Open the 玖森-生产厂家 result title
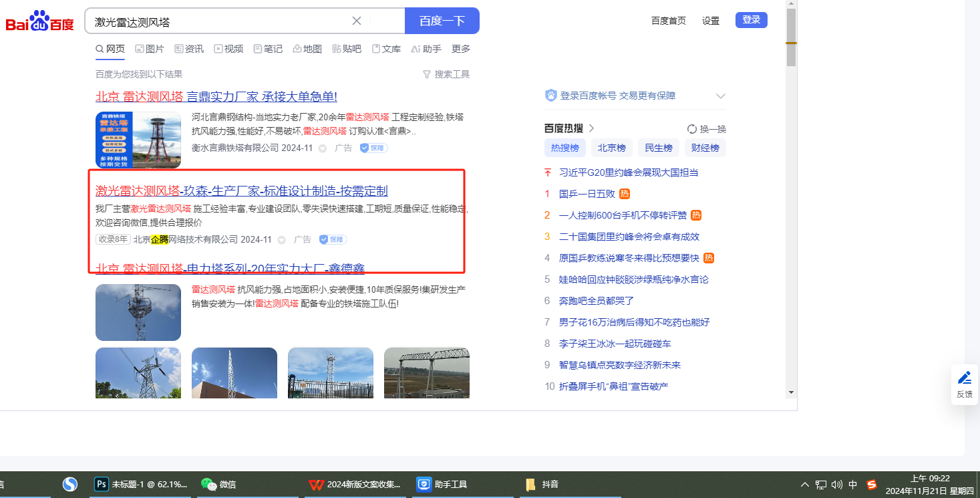This screenshot has height=498, width=980. coord(242,191)
